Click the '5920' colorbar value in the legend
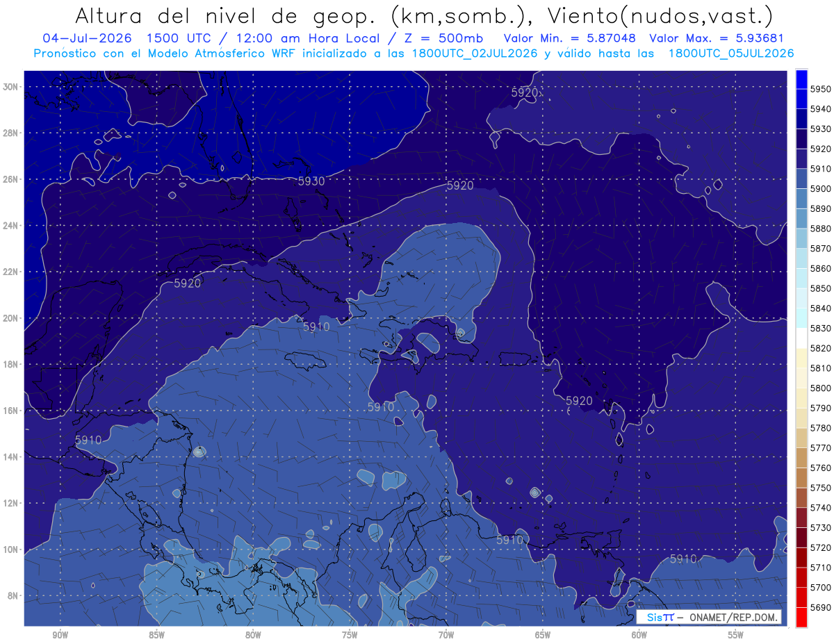The width and height of the screenshot is (834, 644). [x=820, y=149]
